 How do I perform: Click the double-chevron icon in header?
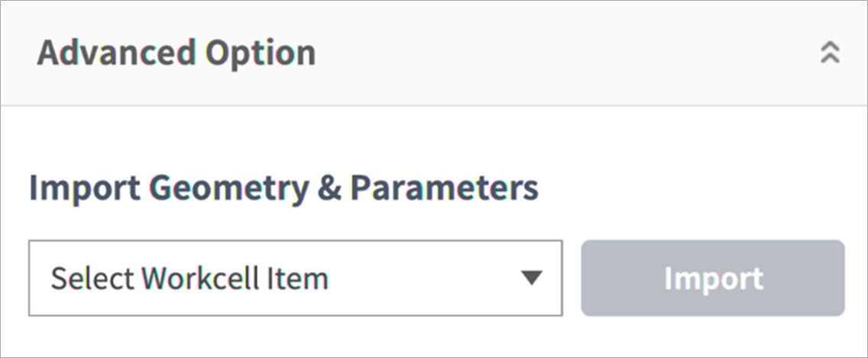[830, 53]
